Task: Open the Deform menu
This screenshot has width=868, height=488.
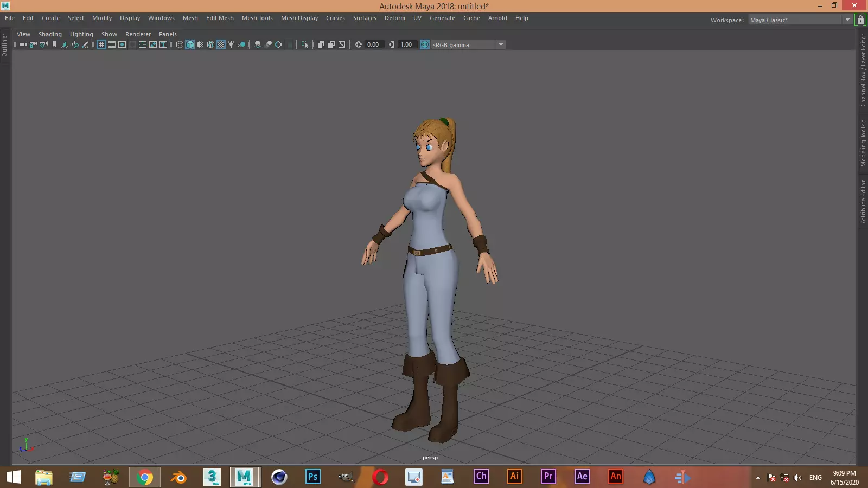Action: [x=395, y=18]
